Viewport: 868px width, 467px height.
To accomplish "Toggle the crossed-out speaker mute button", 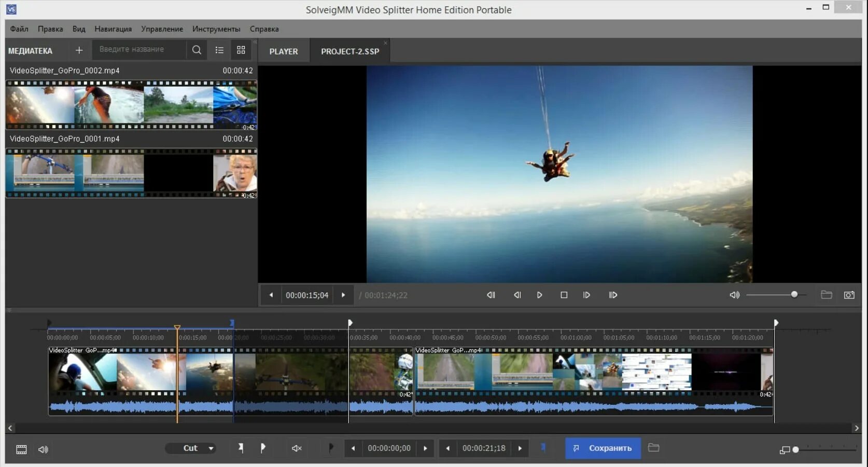I will point(297,448).
